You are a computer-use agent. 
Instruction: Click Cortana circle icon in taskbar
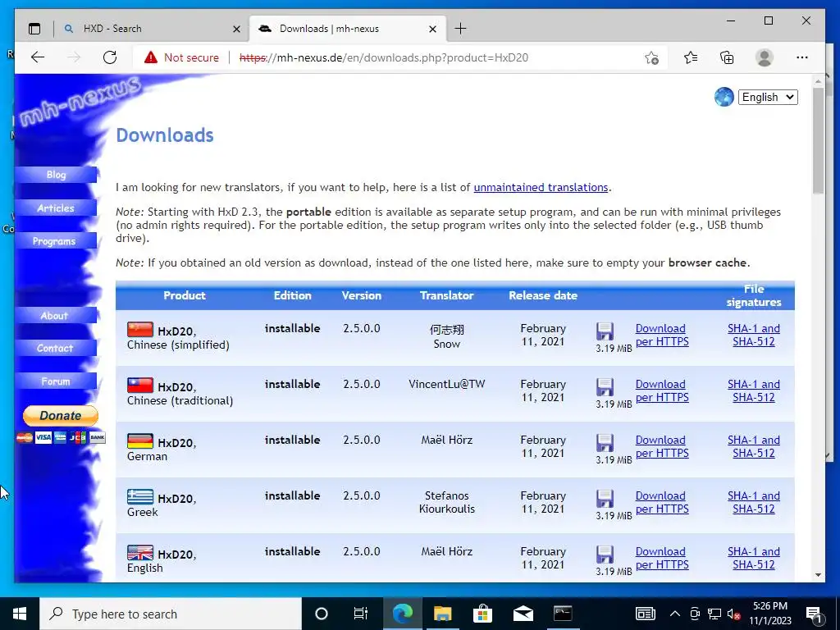click(x=322, y=614)
